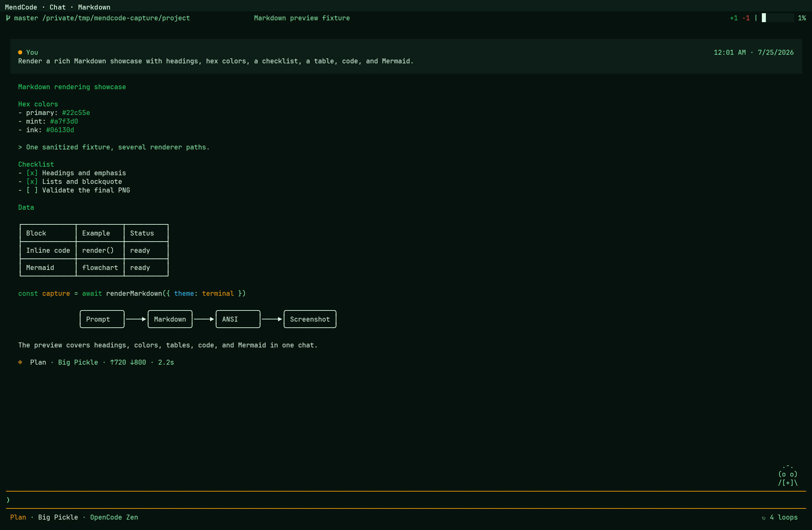
Task: Click the renderMarkdown code line
Action: point(132,293)
